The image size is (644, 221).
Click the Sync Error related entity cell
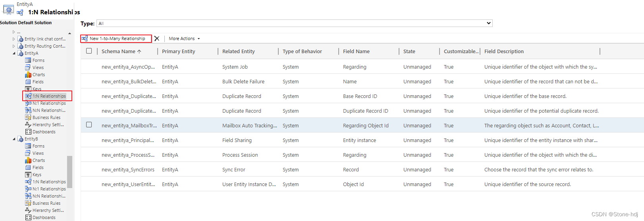pos(234,169)
